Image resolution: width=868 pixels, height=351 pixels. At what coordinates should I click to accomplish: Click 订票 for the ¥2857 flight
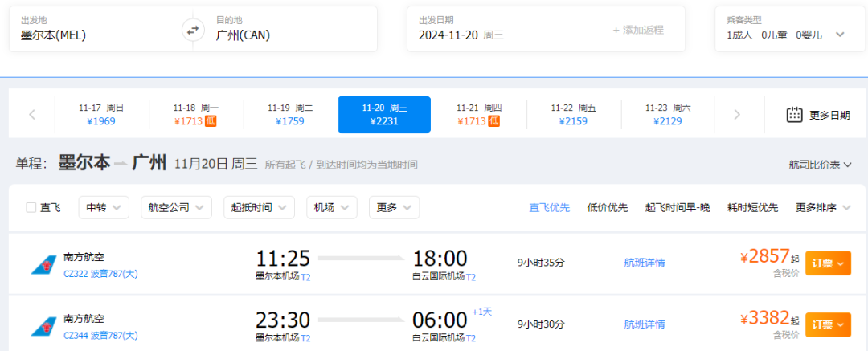click(827, 263)
